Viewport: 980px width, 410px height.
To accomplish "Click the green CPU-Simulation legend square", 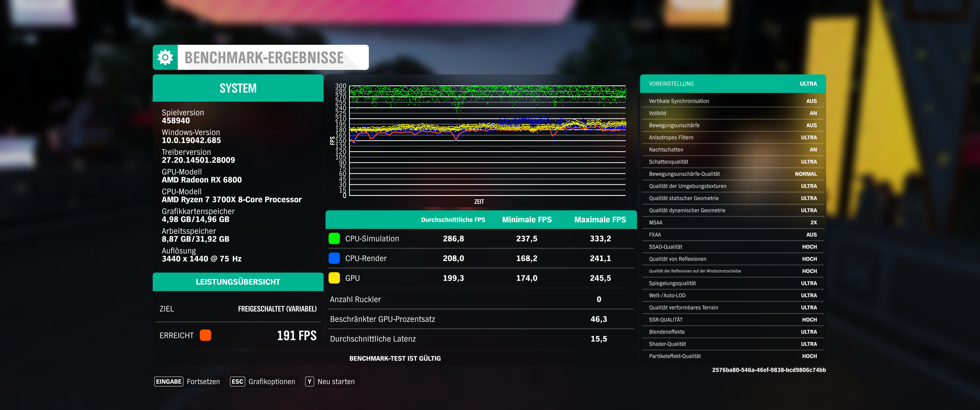I will (x=334, y=239).
